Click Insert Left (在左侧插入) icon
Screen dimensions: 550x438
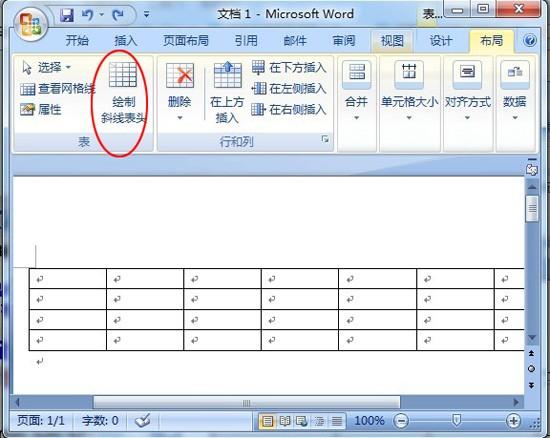point(259,88)
